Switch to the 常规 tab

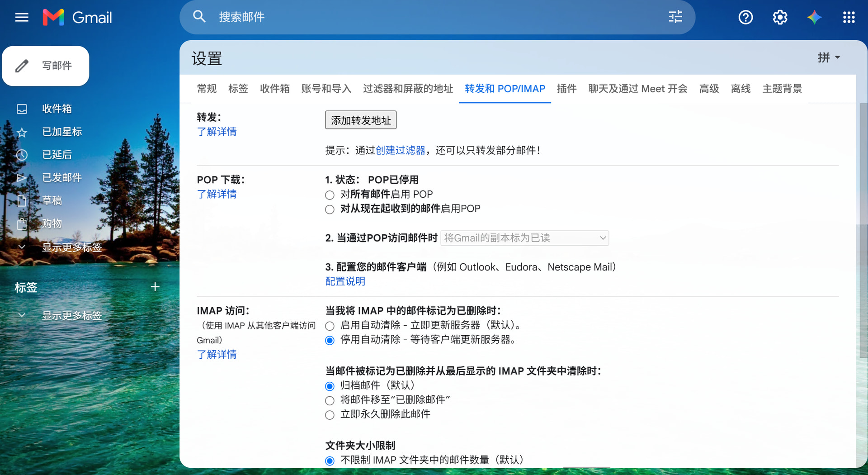(207, 89)
